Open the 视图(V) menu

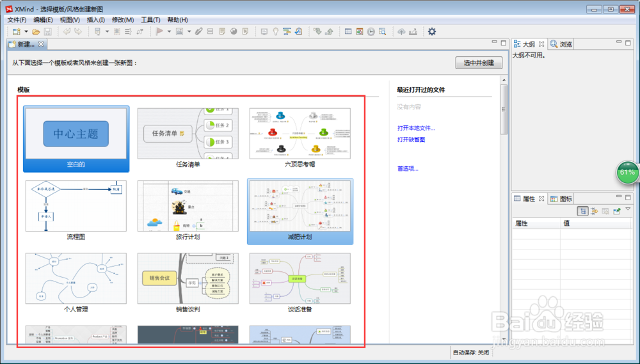(x=70, y=20)
